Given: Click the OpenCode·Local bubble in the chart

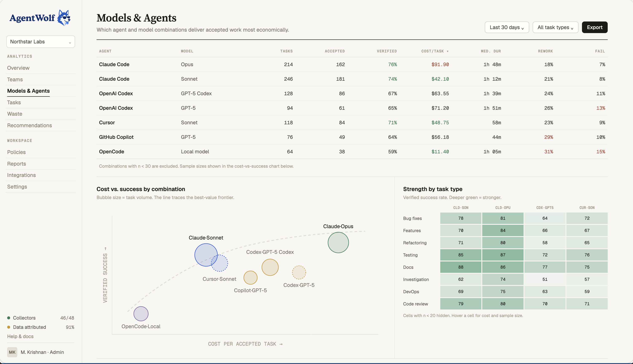Looking at the screenshot, I should click(x=141, y=313).
